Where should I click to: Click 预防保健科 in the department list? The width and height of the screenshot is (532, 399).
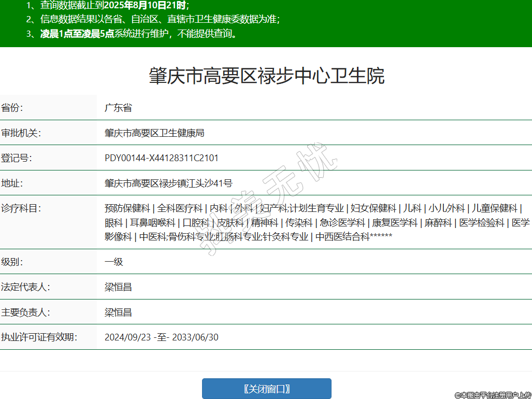pyautogui.click(x=127, y=208)
